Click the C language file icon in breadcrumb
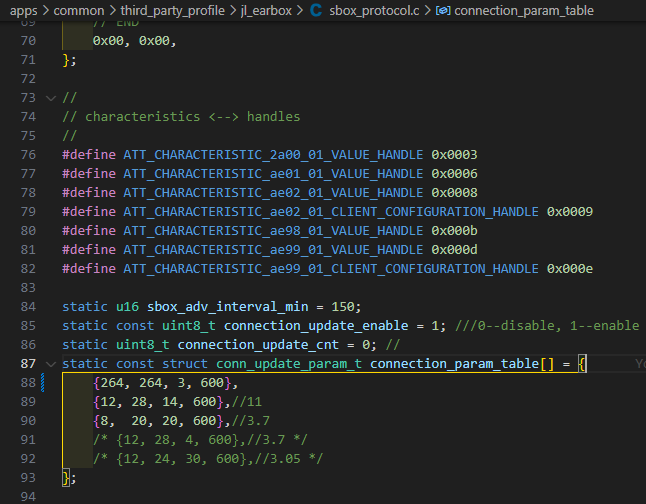This screenshot has height=504, width=646. (x=316, y=10)
